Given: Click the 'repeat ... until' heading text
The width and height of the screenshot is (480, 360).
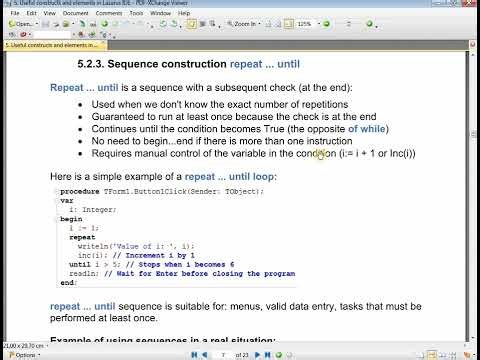Looking at the screenshot, I should pos(265,64).
